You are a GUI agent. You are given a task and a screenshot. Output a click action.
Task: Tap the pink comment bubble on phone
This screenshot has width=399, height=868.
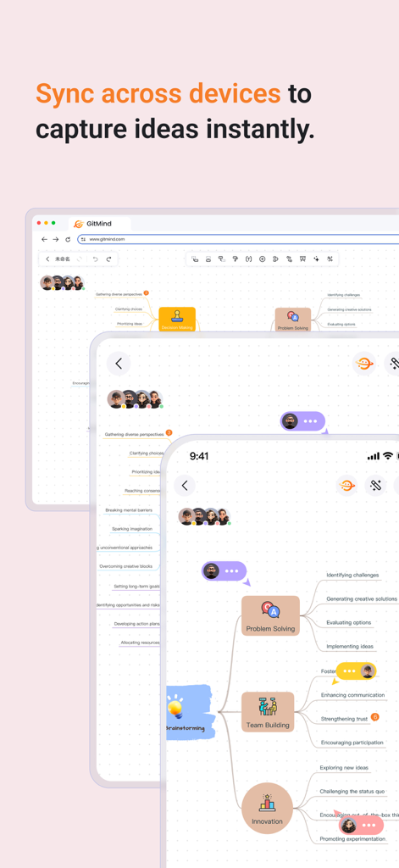tap(361, 826)
